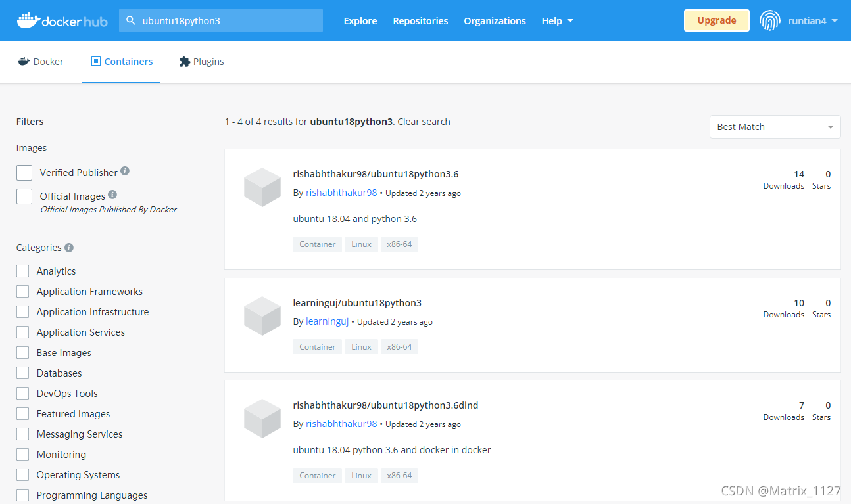Click the cube icon of rishabhthakur98/ubuntu18python3.6
The width and height of the screenshot is (851, 504).
tap(262, 187)
